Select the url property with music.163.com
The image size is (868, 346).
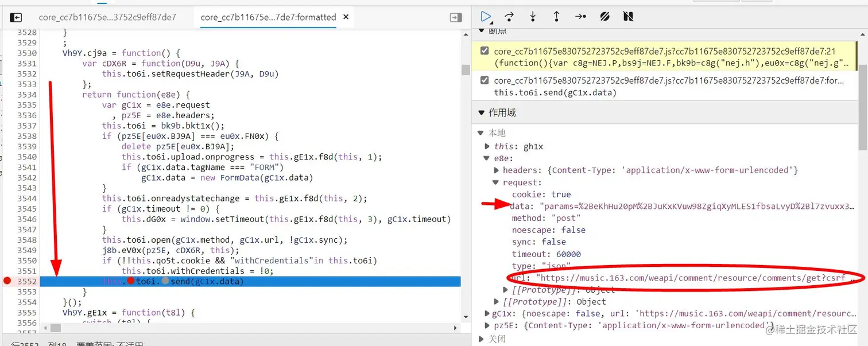point(683,278)
